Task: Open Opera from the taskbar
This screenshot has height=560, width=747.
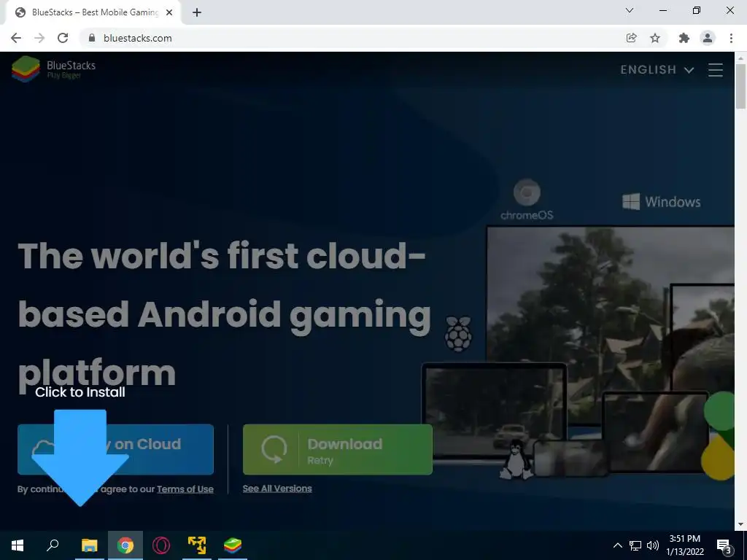Action: coord(161,545)
